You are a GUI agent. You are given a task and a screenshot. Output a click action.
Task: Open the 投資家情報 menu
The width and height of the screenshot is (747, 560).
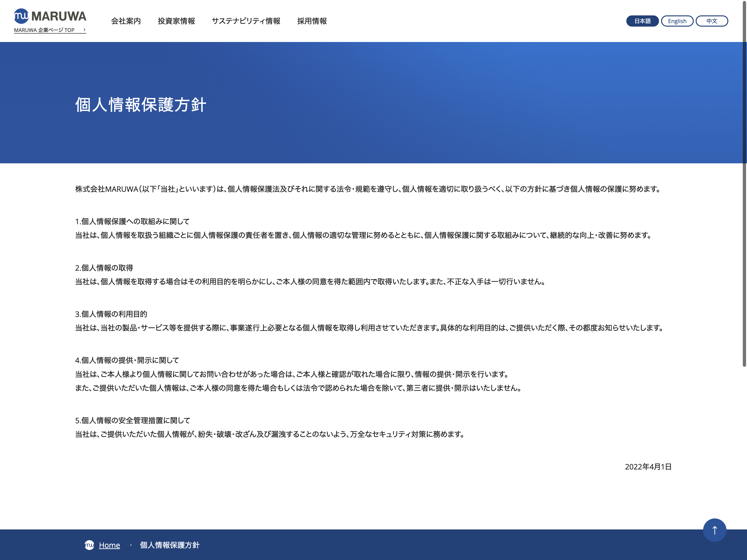176,21
